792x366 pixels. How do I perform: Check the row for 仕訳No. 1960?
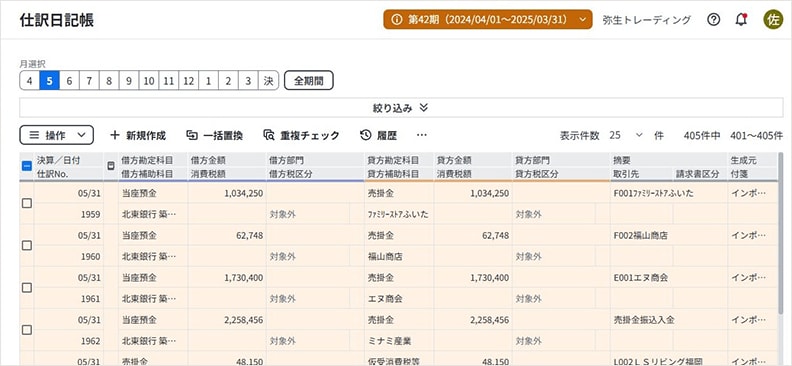(x=27, y=246)
